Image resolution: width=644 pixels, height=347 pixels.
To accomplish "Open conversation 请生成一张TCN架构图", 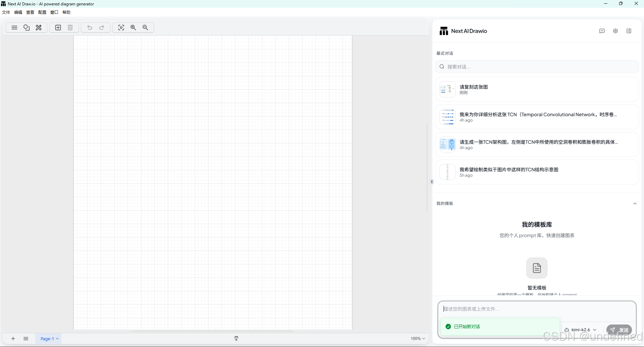I will pyautogui.click(x=537, y=144).
